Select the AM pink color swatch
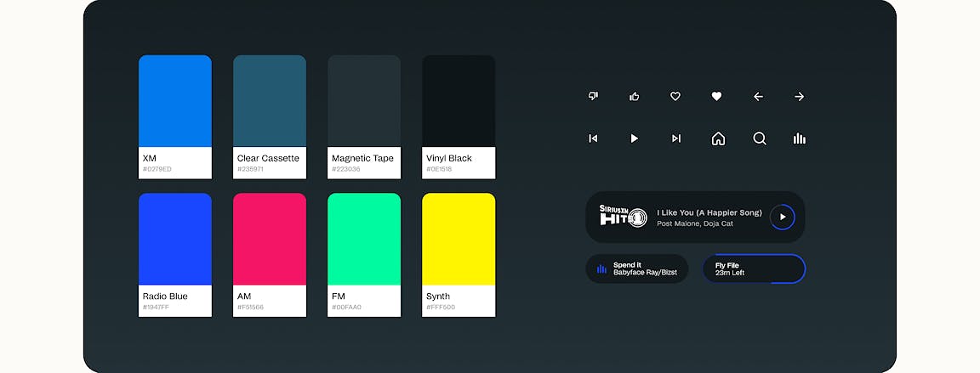980x373 pixels. [270, 240]
